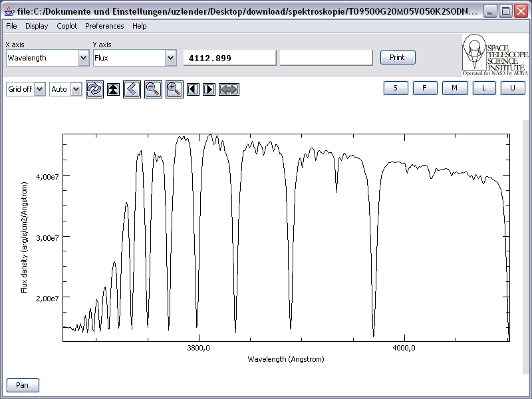
Task: Click the X axis label text
Action: click(15, 45)
